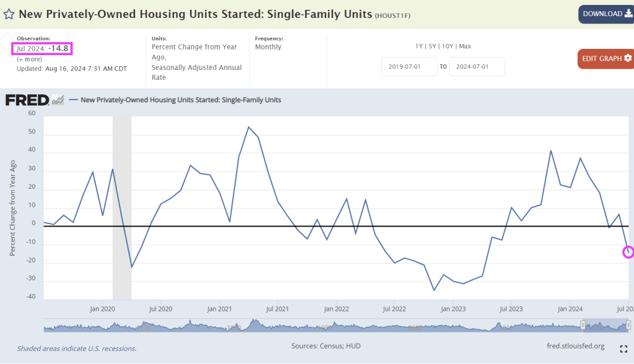This screenshot has height=364, width=634.
Task: Click the circled Jul 2024 data point
Action: (628, 251)
